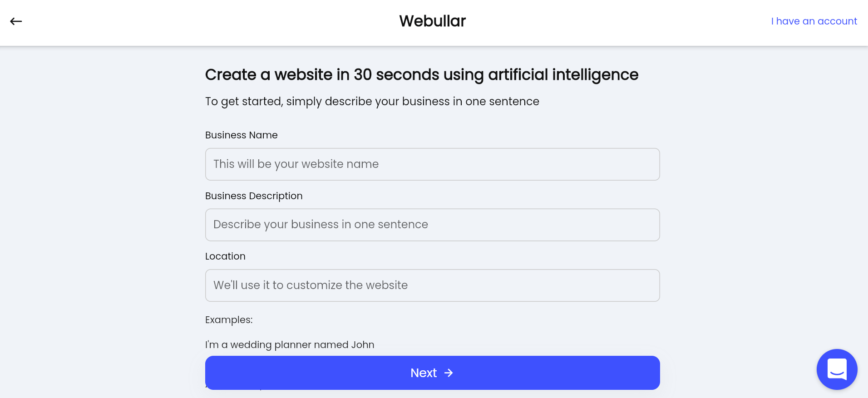Click the Business Name label
Viewport: 868px width, 398px height.
(241, 135)
